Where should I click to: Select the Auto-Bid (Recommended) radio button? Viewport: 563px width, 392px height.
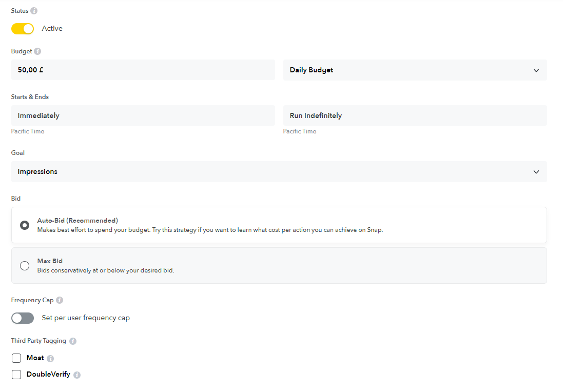click(x=25, y=225)
